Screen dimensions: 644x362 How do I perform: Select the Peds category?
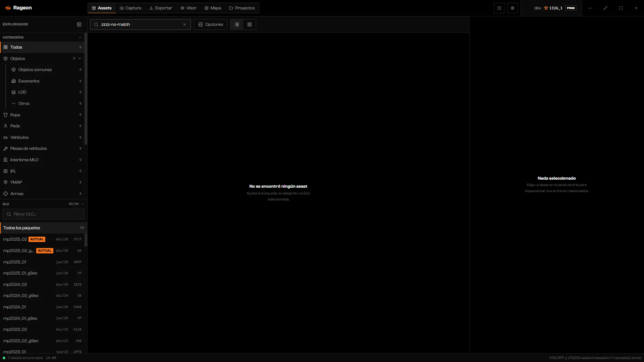click(x=42, y=126)
